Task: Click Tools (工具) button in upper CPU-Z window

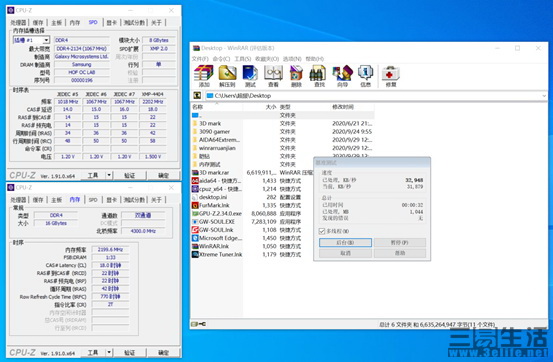Action: 93,175
